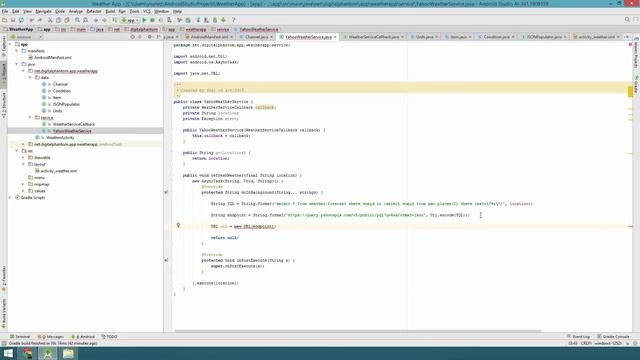Select AndroidManifest.xml in project tree
The height and width of the screenshot is (360, 640).
[x=53, y=58]
